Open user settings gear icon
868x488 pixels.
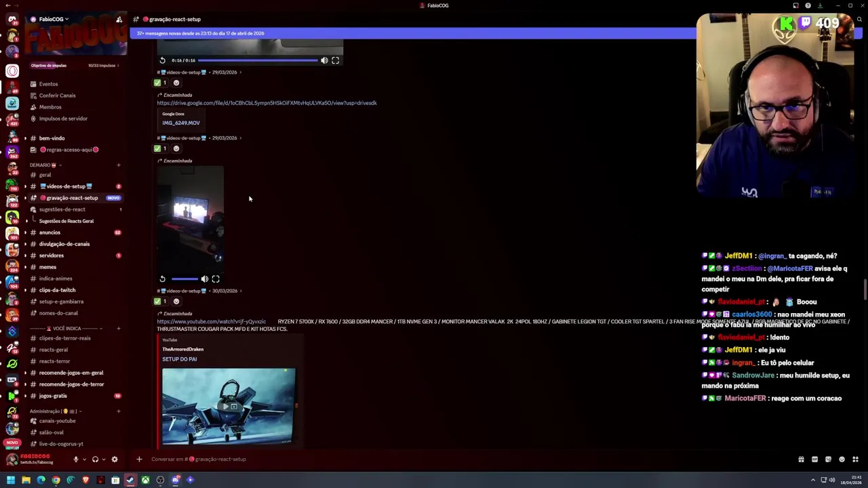(x=115, y=460)
